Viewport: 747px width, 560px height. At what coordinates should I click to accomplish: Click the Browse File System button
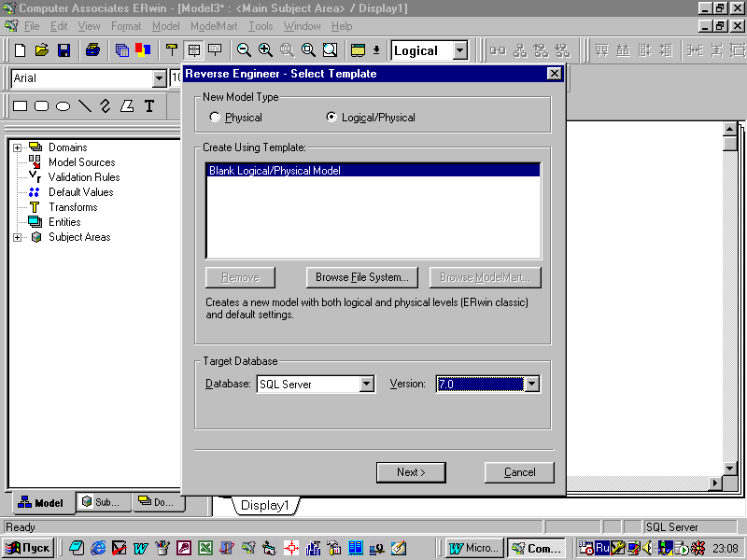pyautogui.click(x=362, y=277)
